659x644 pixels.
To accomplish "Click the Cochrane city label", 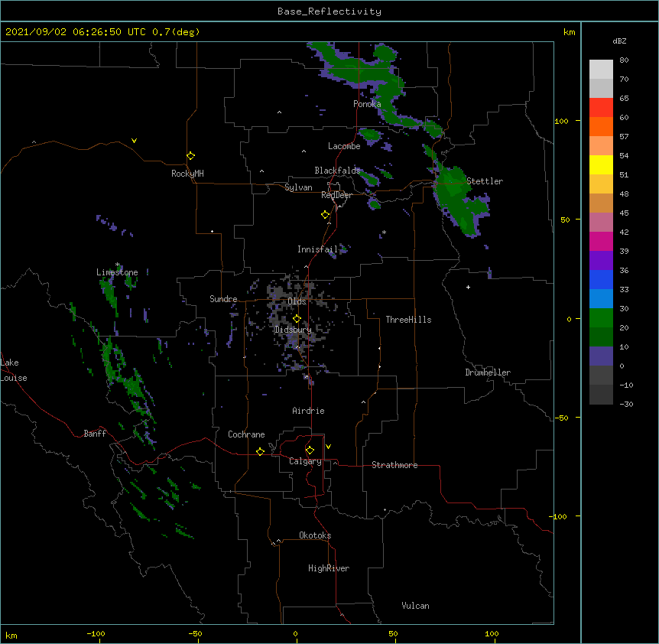I will point(246,434).
